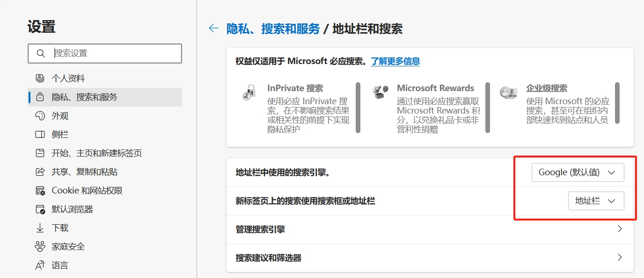Open 下载 settings section
Image resolution: width=644 pixels, height=278 pixels.
105,228
